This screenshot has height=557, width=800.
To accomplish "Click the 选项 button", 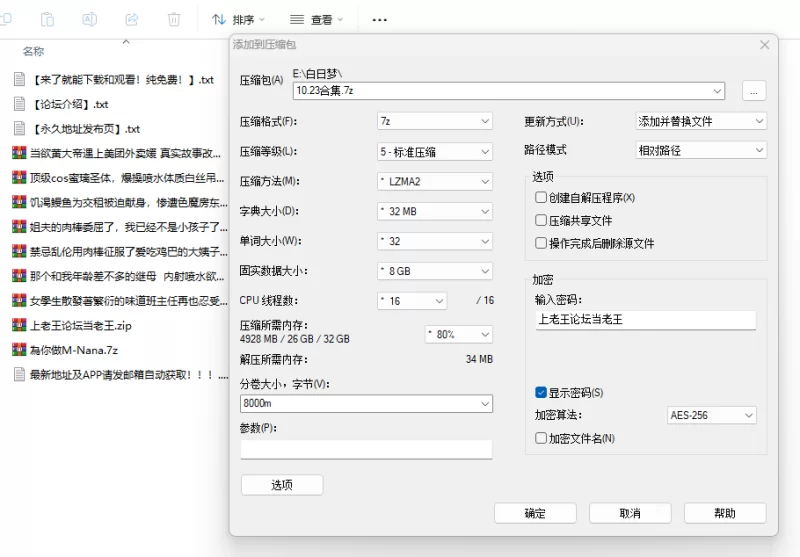I will click(x=282, y=485).
